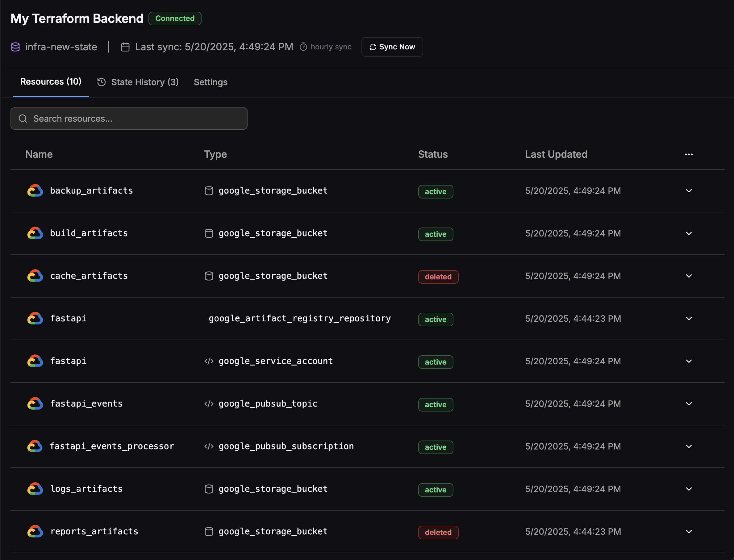Image resolution: width=734 pixels, height=560 pixels.
Task: Click code icon next to google_pubsub_subscription
Action: coord(209,446)
